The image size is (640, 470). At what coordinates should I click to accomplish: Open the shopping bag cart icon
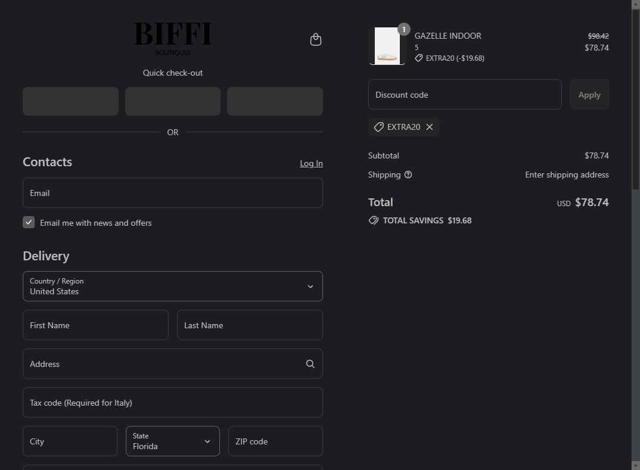point(316,40)
